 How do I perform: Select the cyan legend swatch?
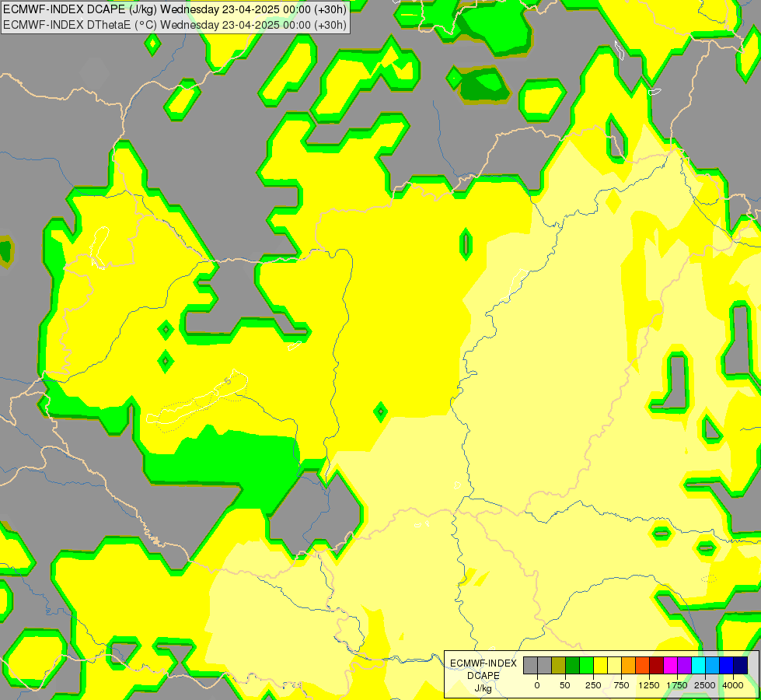(x=698, y=666)
